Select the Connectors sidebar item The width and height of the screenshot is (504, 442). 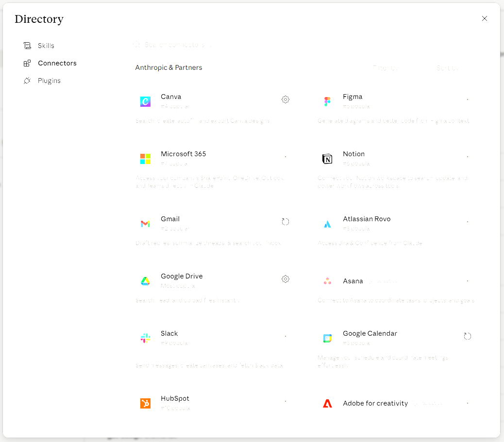coord(57,63)
